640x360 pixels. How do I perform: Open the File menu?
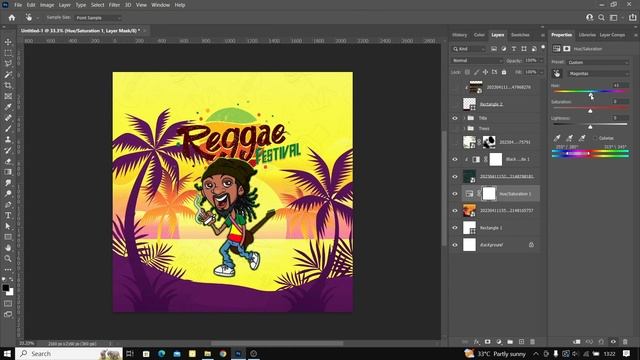point(18,5)
